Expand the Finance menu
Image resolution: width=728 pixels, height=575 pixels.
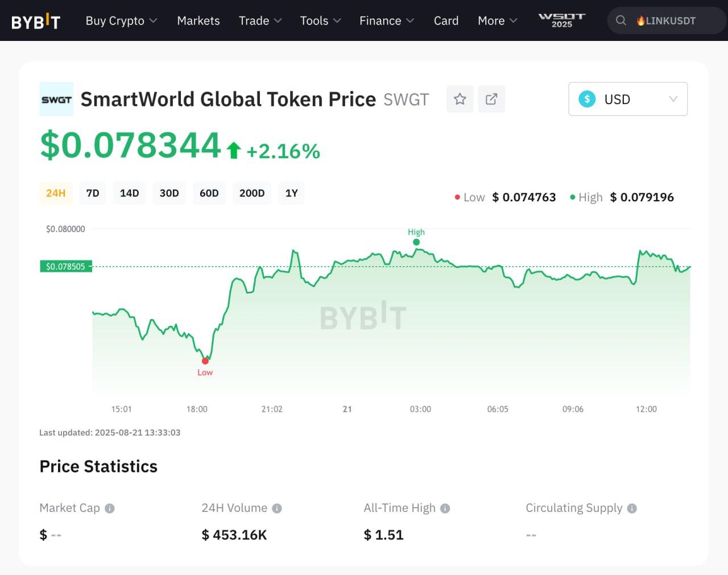[386, 20]
